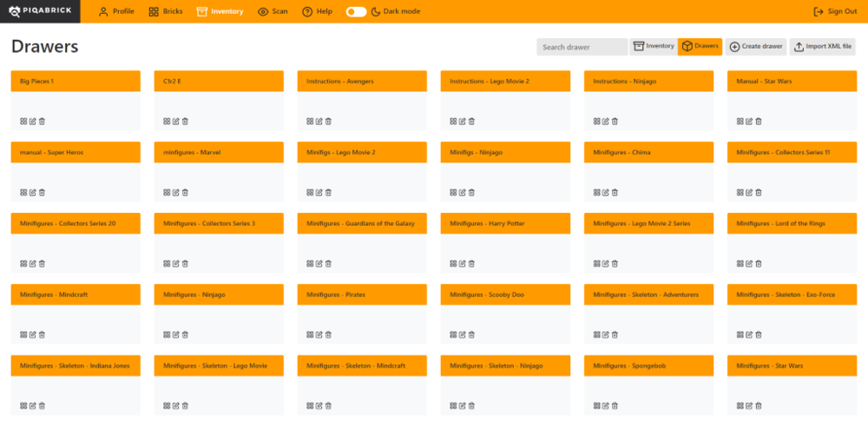Click Create drawer
Screen dimensions: 868x424
point(757,47)
